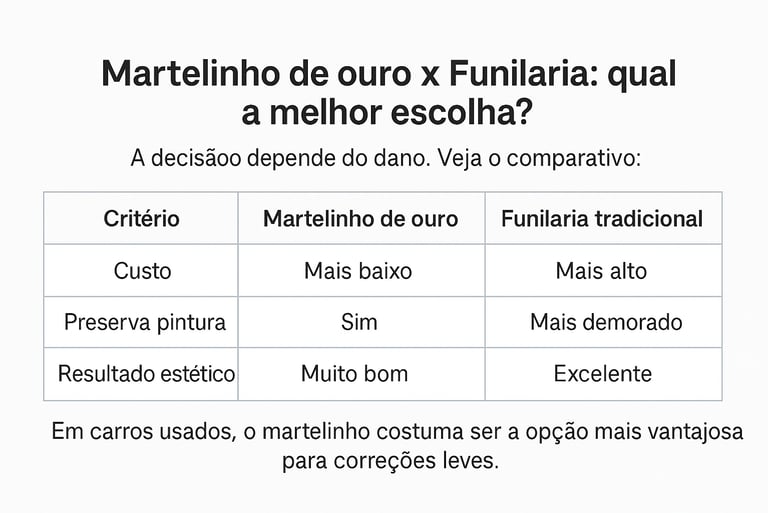Click the "Mais alto" table cell
768x513 pixels.
(601, 270)
